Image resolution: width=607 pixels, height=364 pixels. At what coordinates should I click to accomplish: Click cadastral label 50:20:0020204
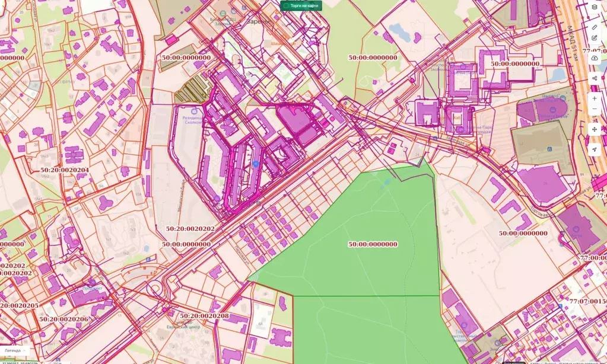click(x=65, y=170)
